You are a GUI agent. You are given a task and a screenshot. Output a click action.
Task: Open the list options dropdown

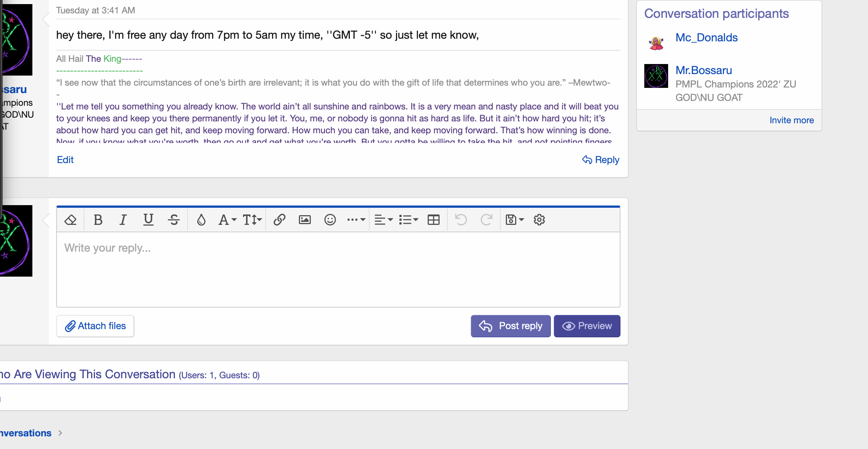409,220
